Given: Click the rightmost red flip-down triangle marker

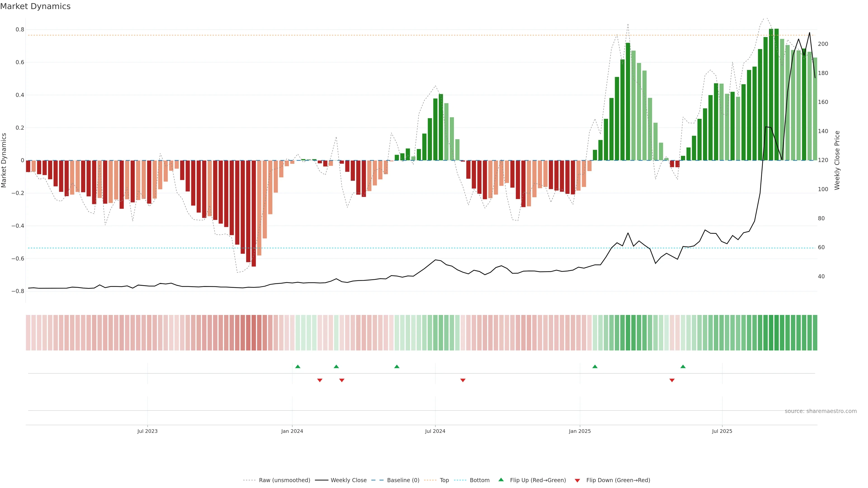Looking at the screenshot, I should (x=672, y=380).
